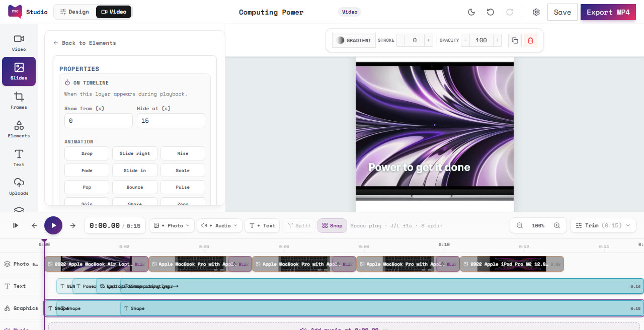Image resolution: width=644 pixels, height=330 pixels.
Task: Select the 2022 Apple iPad Pro clip
Action: [x=512, y=264]
